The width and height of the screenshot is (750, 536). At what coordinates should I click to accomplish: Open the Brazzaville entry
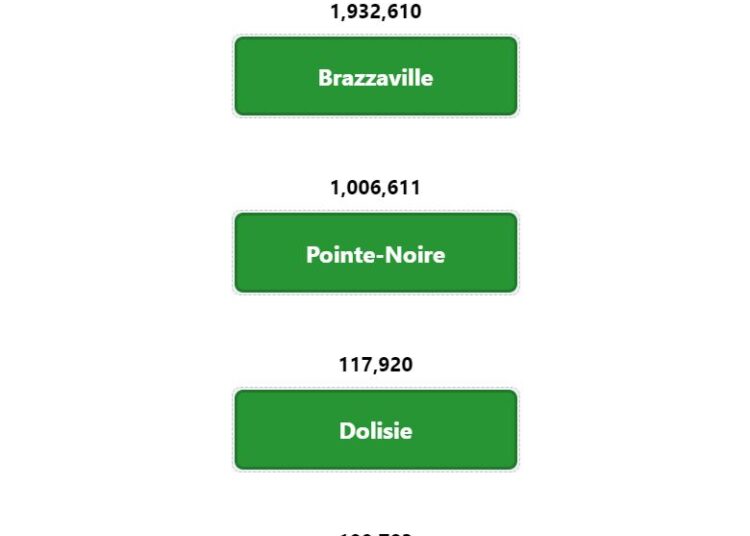(375, 76)
